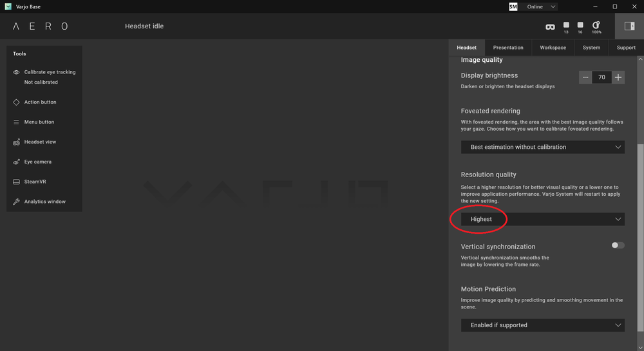Switch to the Support tab
This screenshot has width=644, height=351.
point(626,48)
